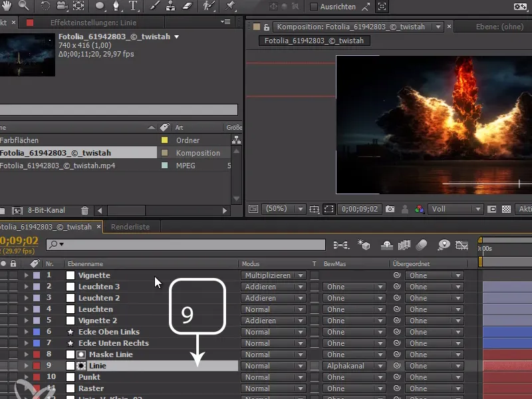This screenshot has width=532, height=399.
Task: Open the Voll resolution dropdown
Action: [456, 209]
